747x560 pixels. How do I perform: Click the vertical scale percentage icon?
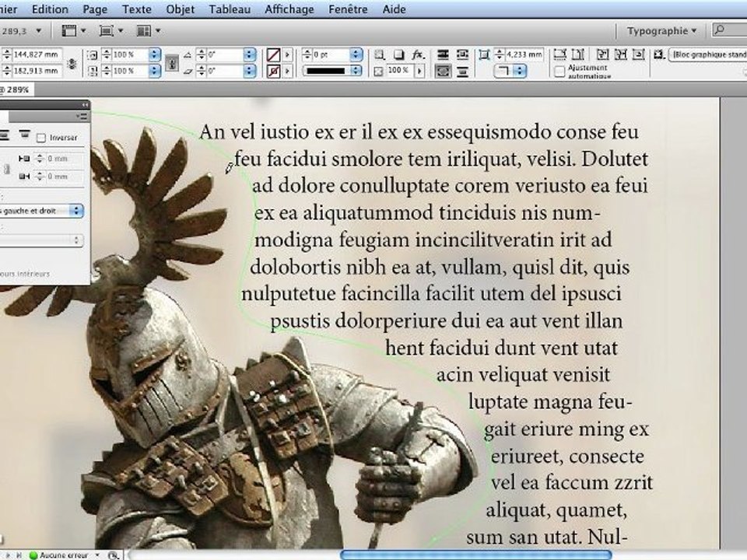93,71
